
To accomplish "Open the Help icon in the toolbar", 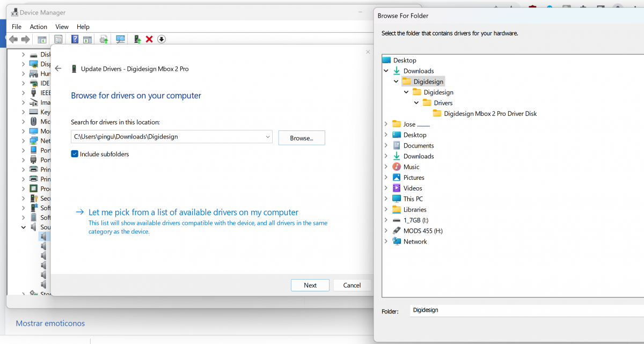I will coord(75,39).
